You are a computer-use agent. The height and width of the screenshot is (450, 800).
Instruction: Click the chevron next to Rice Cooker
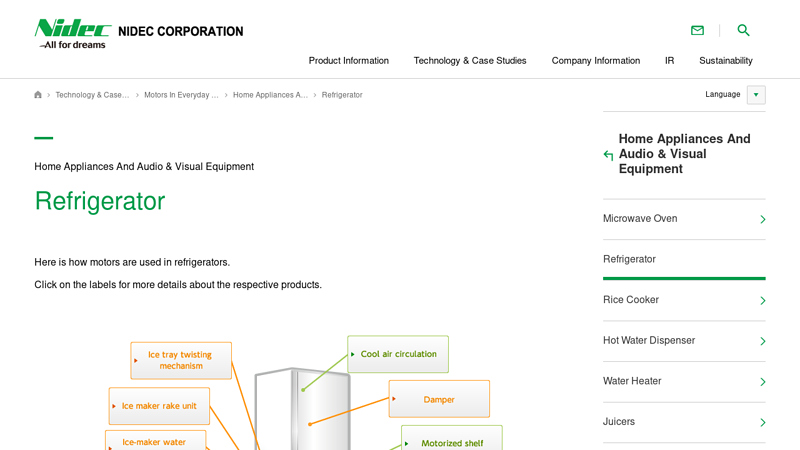(x=762, y=301)
